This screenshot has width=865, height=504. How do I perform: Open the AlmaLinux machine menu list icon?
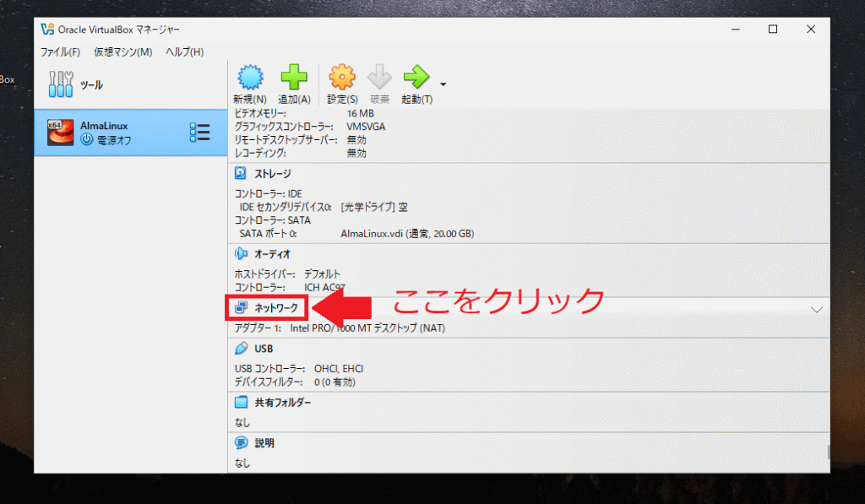pyautogui.click(x=199, y=133)
